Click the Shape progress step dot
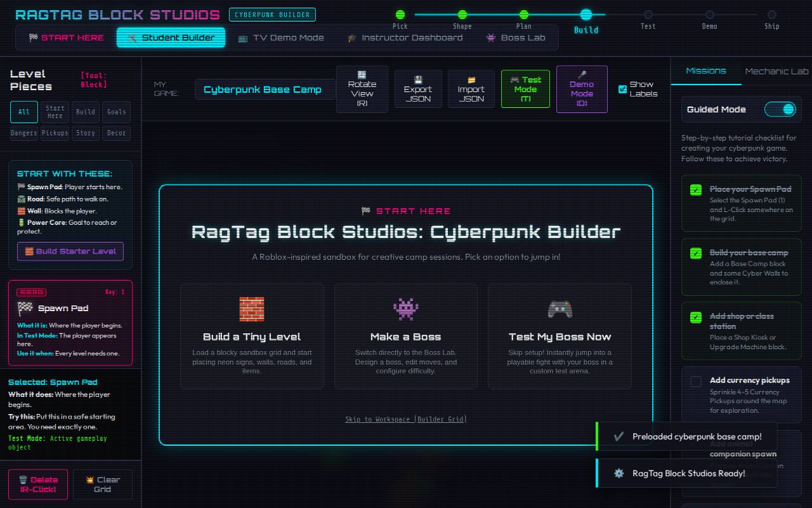Image resolution: width=812 pixels, height=508 pixels. [x=462, y=15]
